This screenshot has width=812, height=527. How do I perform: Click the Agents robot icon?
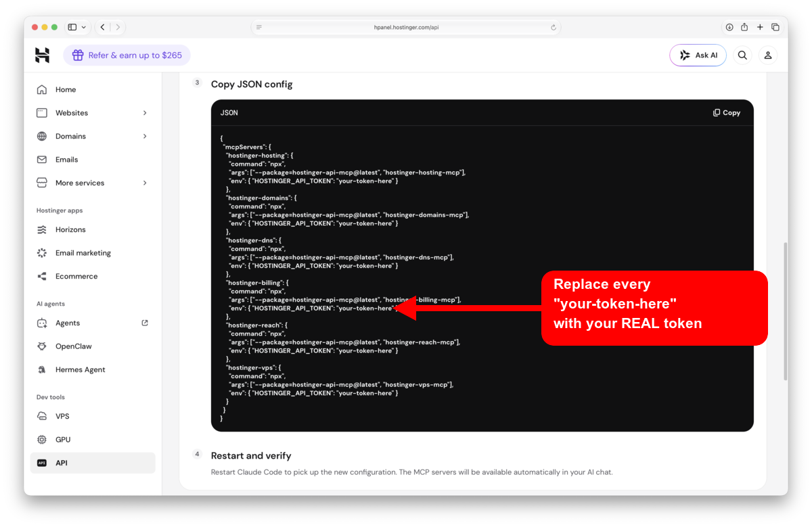[42, 323]
